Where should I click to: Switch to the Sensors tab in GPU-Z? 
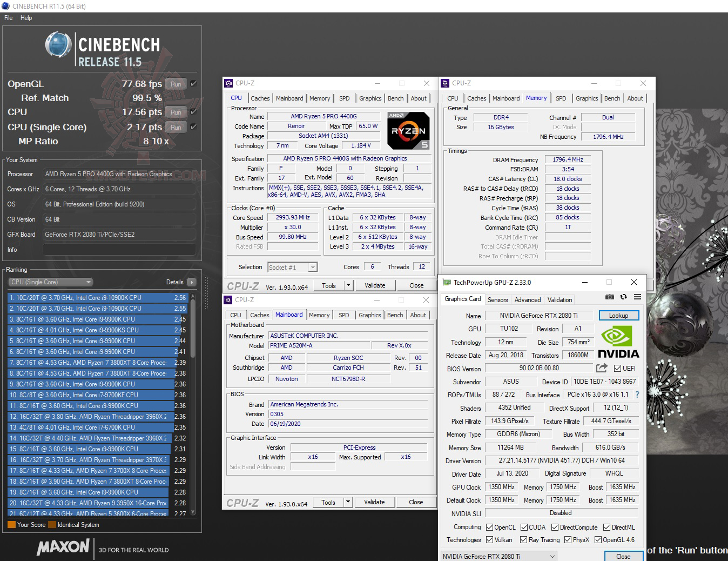click(497, 299)
